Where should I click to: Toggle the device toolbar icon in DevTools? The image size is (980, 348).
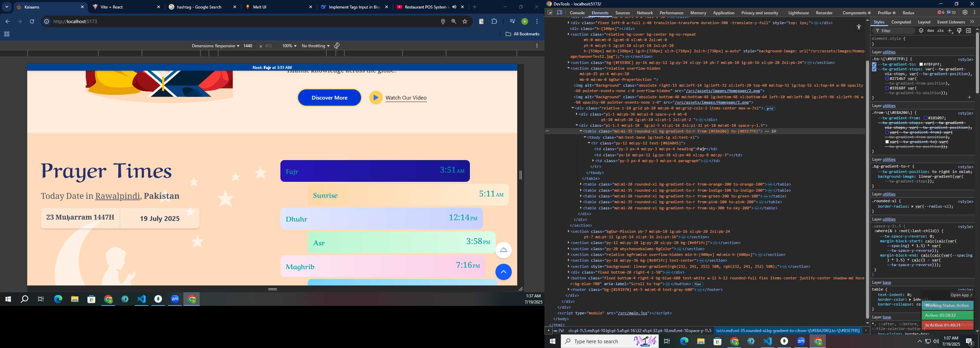(x=560, y=13)
